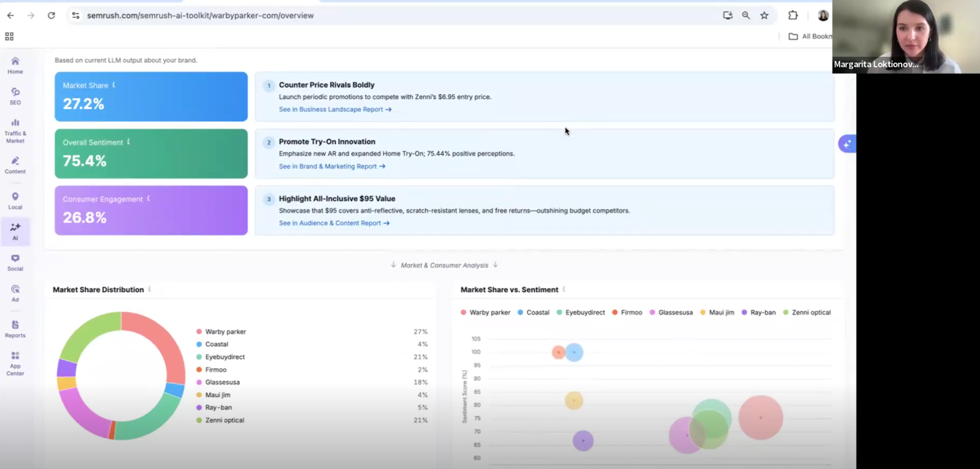
Task: Toggle Ray-ban series in scatter legend
Action: (x=758, y=312)
